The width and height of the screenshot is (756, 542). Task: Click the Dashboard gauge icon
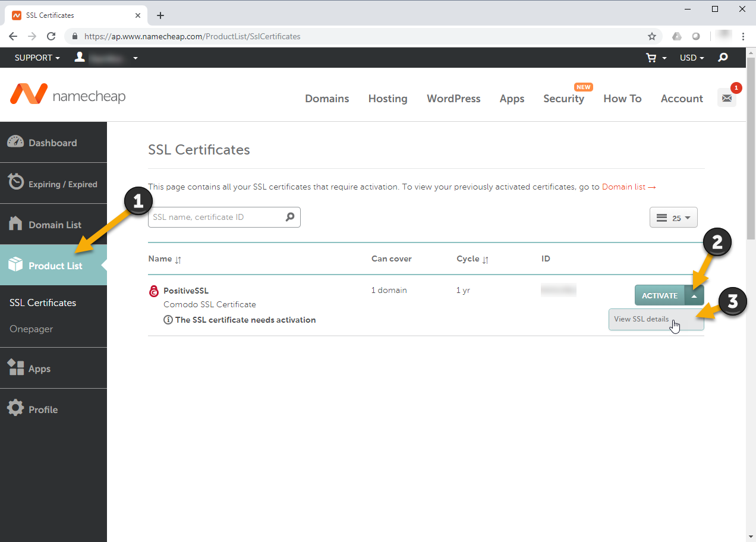(x=15, y=142)
